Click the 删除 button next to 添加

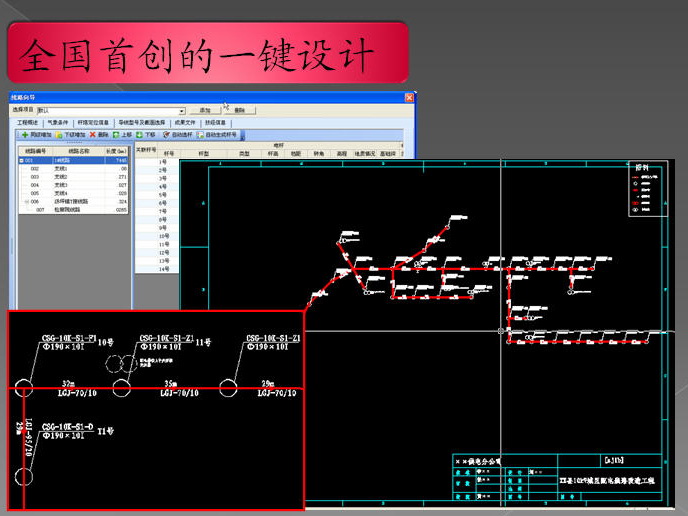(240, 110)
